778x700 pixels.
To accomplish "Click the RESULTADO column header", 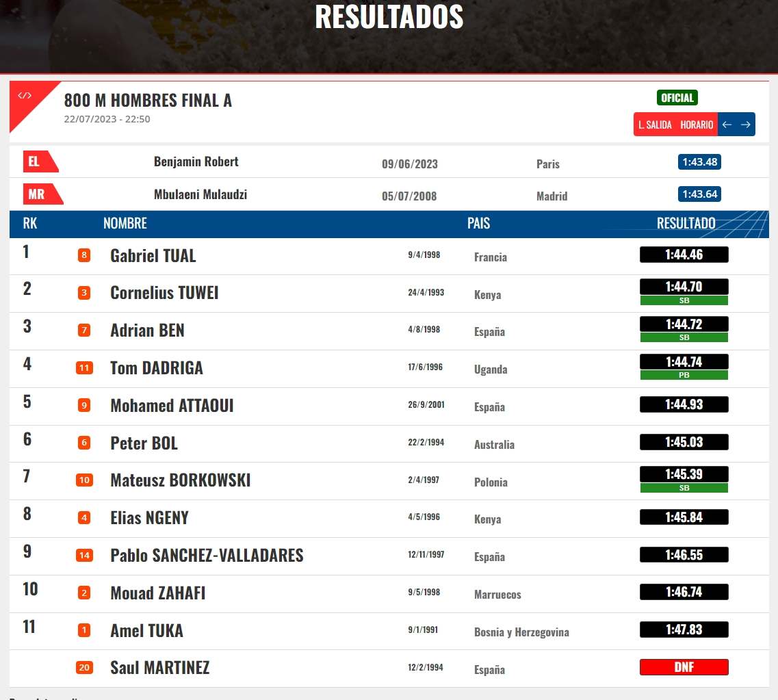I will click(x=686, y=224).
